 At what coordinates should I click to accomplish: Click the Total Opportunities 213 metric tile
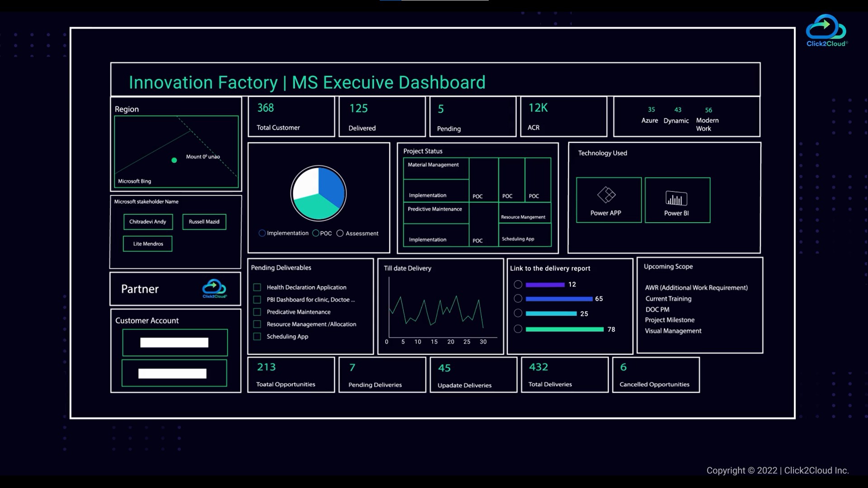(290, 374)
